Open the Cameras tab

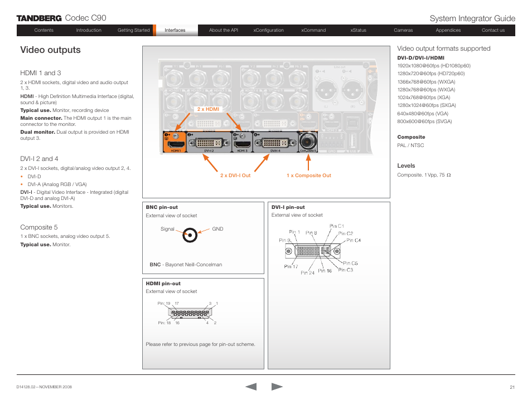pos(403,30)
